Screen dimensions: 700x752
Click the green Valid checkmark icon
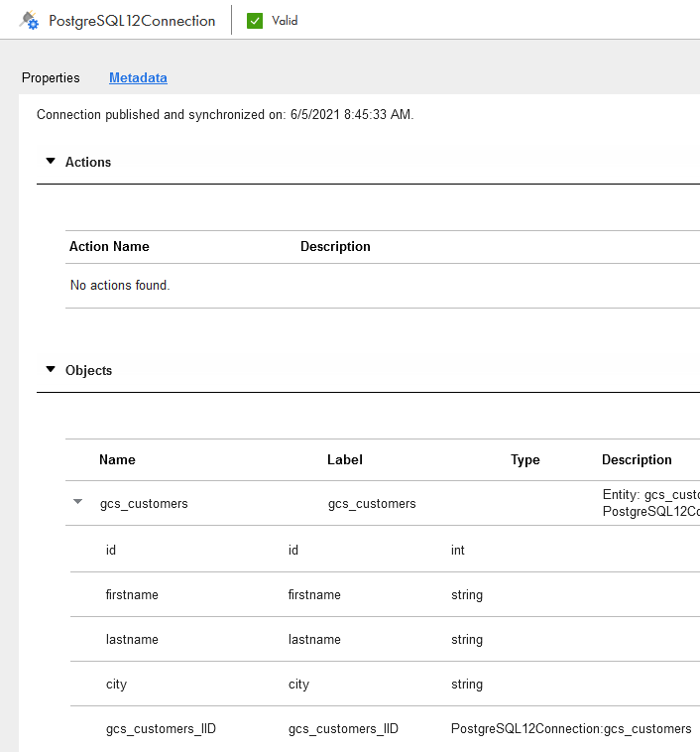tap(255, 21)
